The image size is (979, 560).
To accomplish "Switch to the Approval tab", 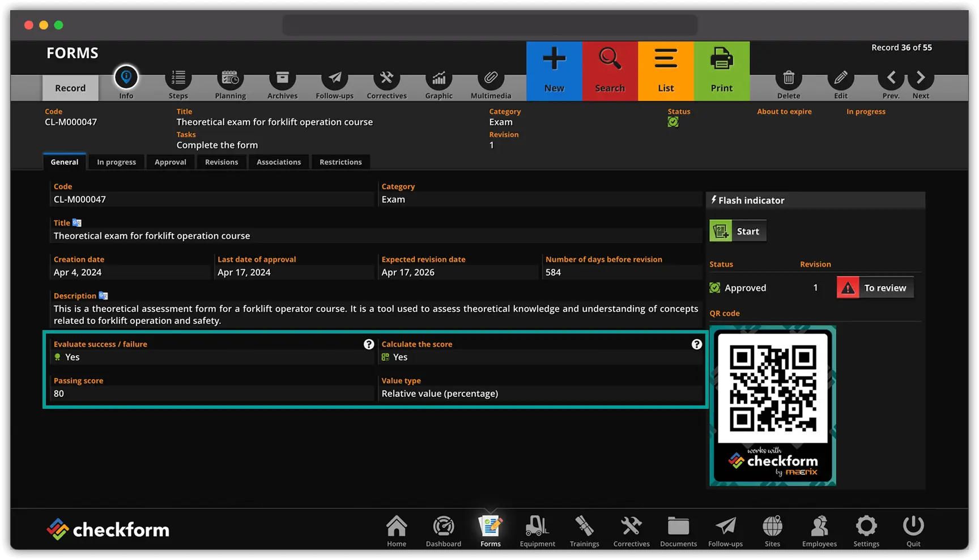I will pos(171,162).
